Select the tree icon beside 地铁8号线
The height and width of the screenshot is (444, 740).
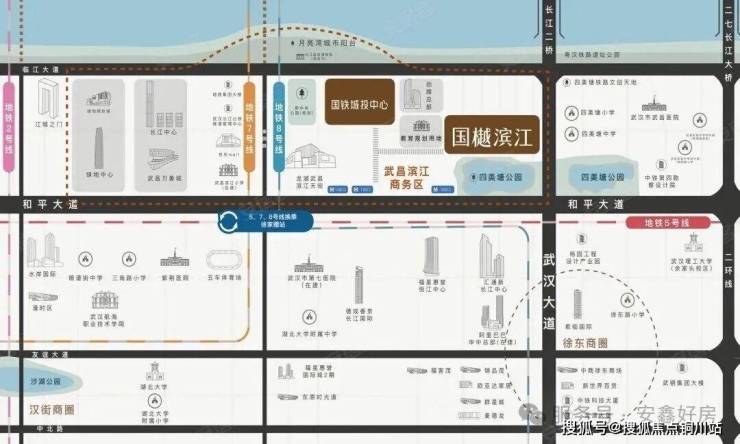302,93
